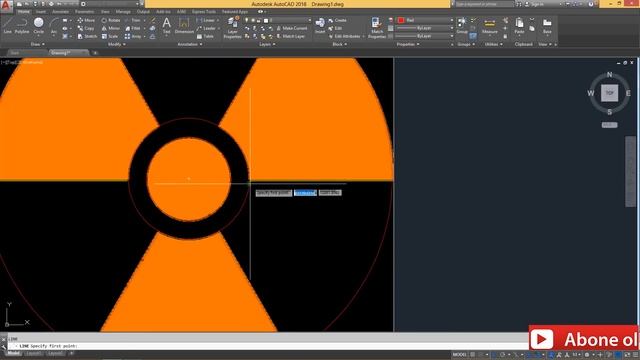Select the Model layout tab
Viewport: 640px width, 360px height.
pos(13,353)
